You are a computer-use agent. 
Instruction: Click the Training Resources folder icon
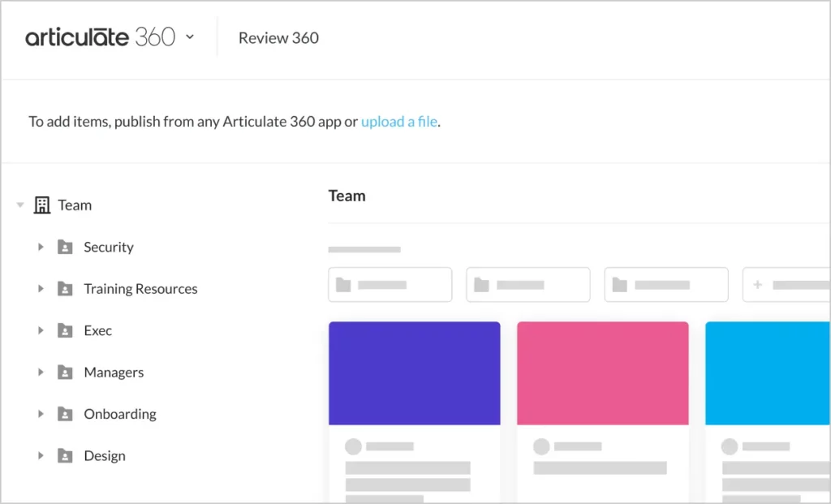pyautogui.click(x=65, y=289)
